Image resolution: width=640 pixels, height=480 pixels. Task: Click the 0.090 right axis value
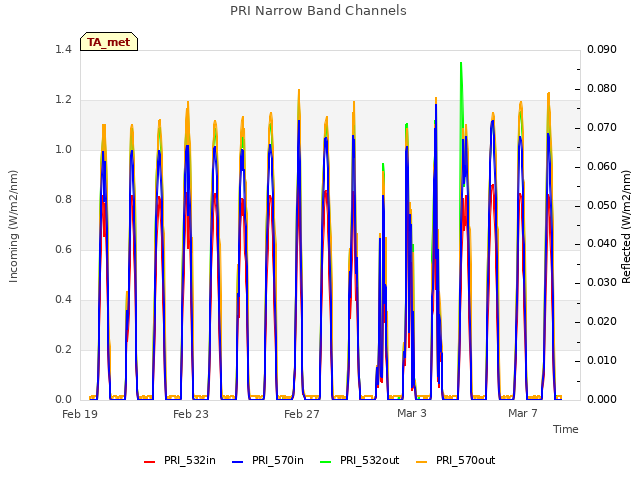602,49
